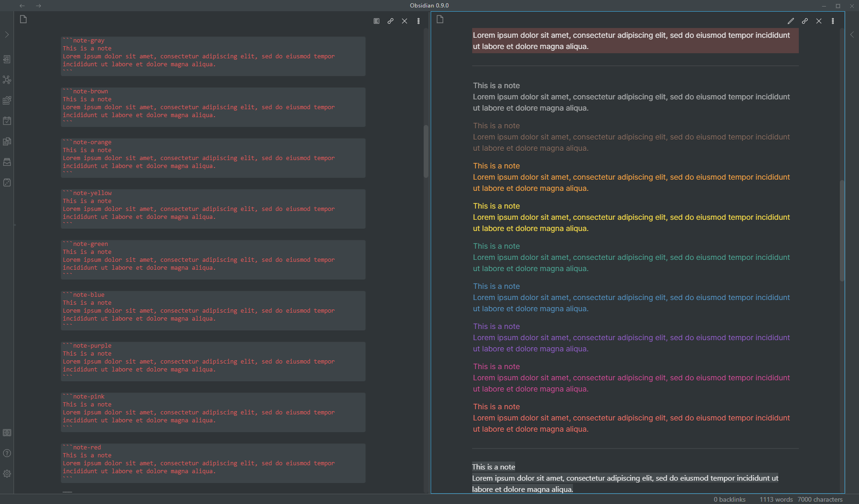This screenshot has height=504, width=859.
Task: Click the red 'This is a note' preview line
Action: (x=496, y=406)
